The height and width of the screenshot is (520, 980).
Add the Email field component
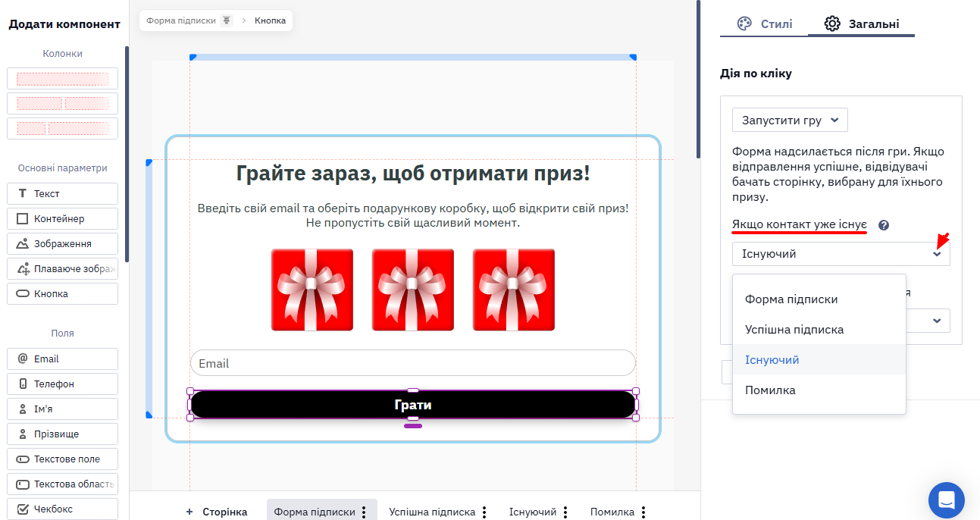click(62, 359)
